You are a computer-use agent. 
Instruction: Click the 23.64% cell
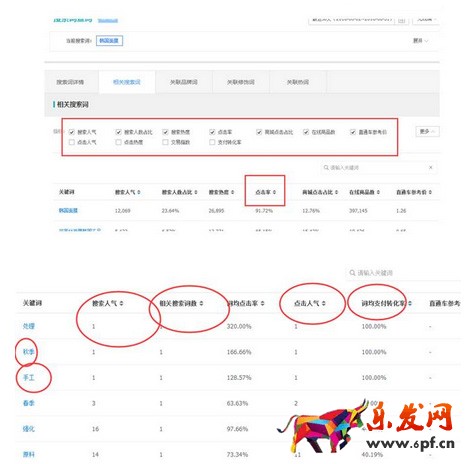tap(170, 211)
